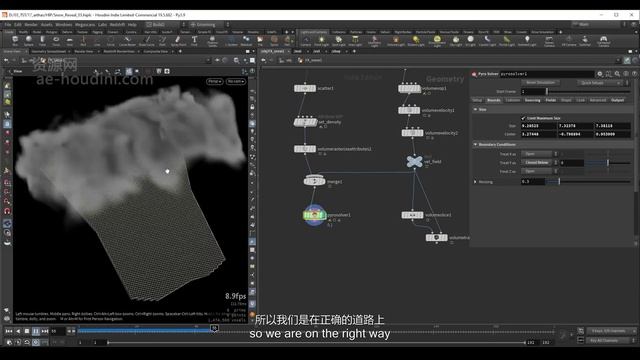Select the Gamepad Camera shelf tool
This screenshot has width=640, height=360.
[604, 40]
